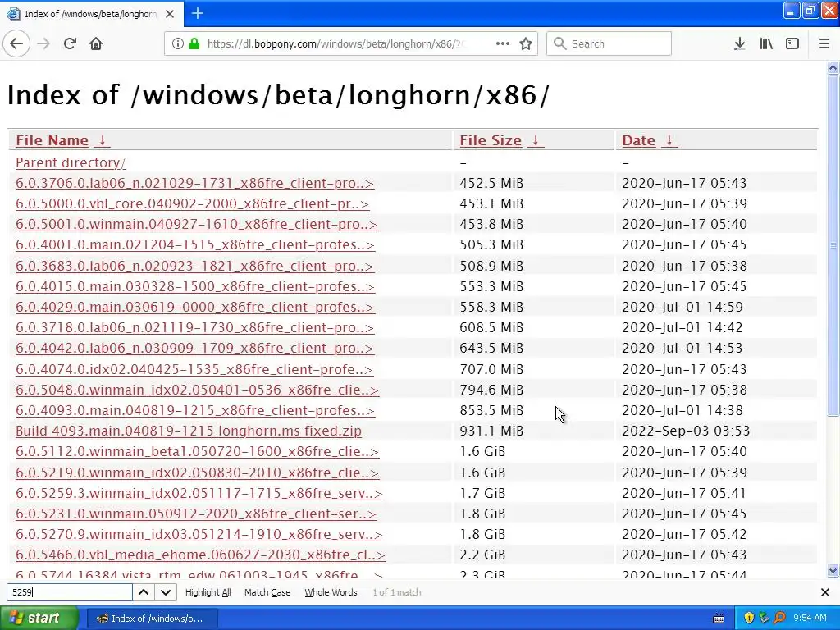Screen dimensions: 840x630
Task: Open 6.0.5219.0.winmain_idx02.050830-2010 link
Action: click(197, 472)
